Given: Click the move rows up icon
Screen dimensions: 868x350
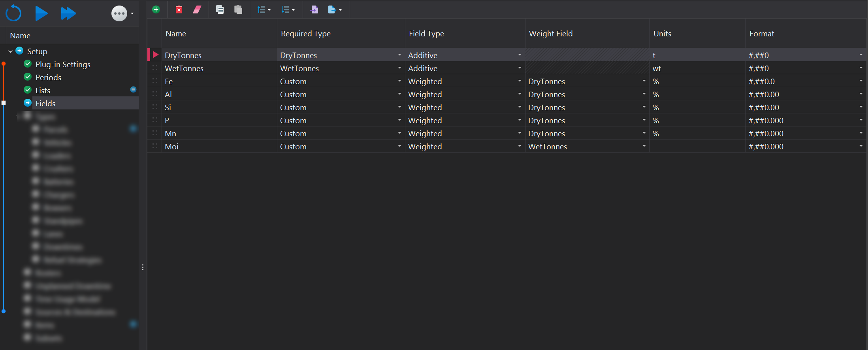Looking at the screenshot, I should 261,9.
